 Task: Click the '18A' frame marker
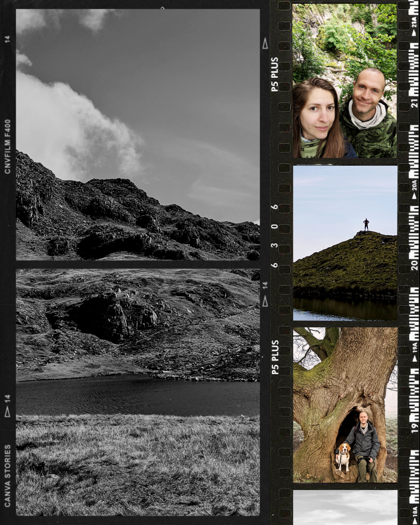click(415, 515)
